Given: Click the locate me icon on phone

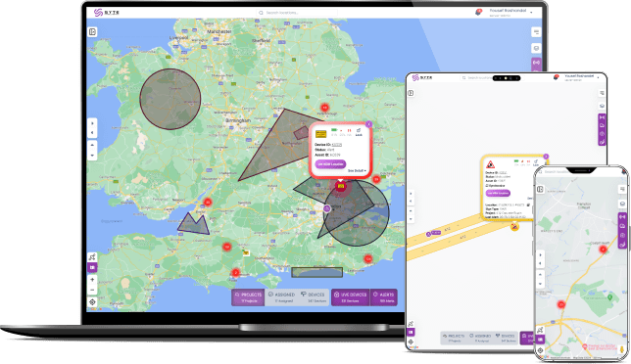Looking at the screenshot, I should [540, 350].
